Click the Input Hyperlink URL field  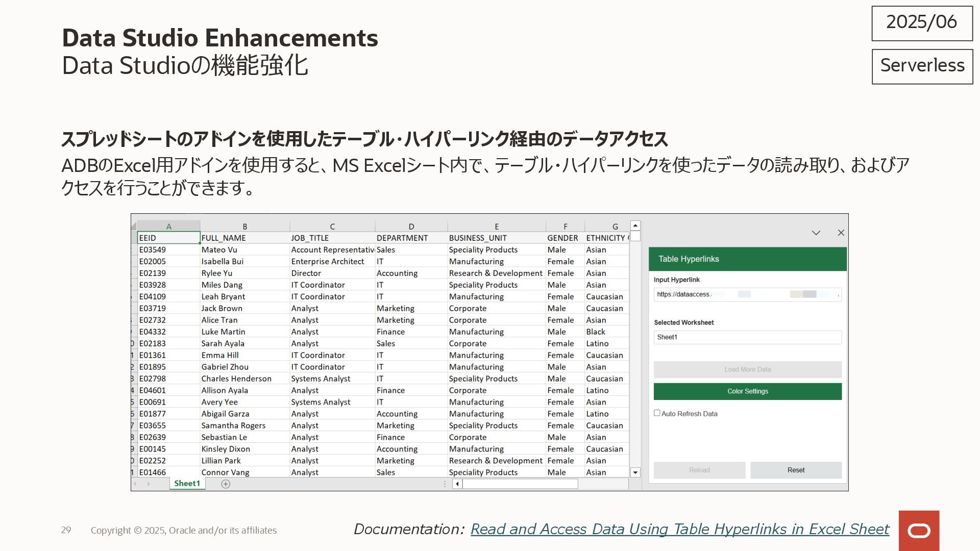coord(748,294)
